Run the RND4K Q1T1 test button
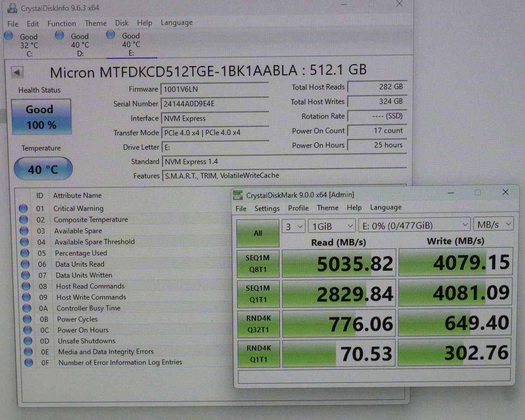Viewport: 525px width, 420px height. click(x=259, y=354)
